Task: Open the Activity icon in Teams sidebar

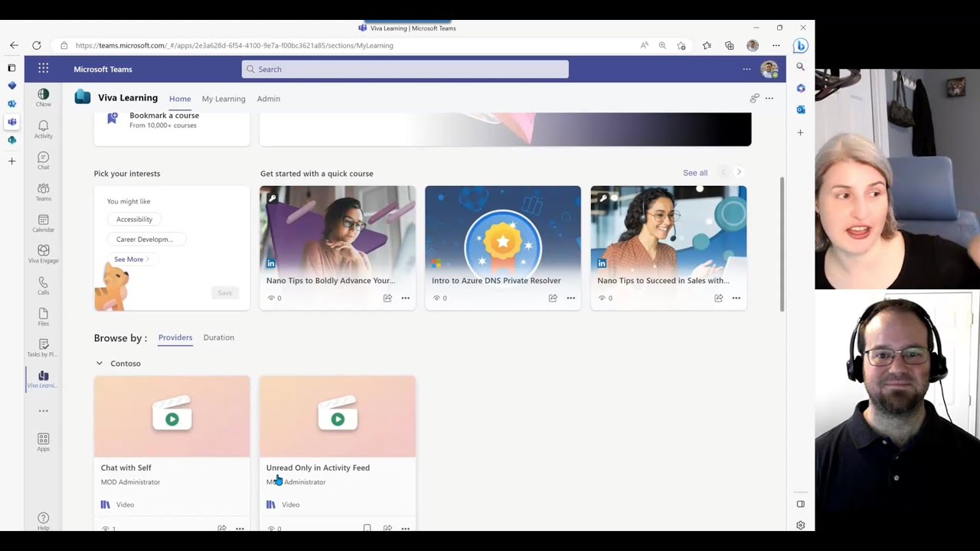Action: (x=43, y=129)
